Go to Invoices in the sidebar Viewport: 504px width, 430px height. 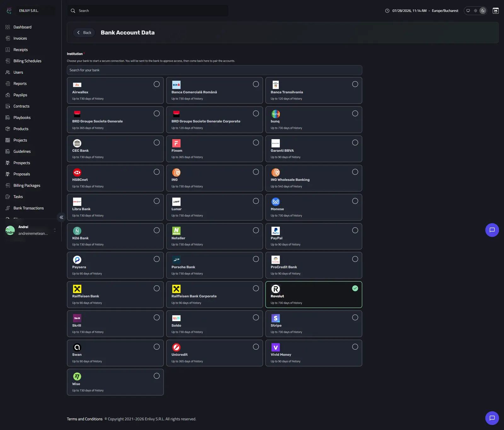click(x=20, y=38)
